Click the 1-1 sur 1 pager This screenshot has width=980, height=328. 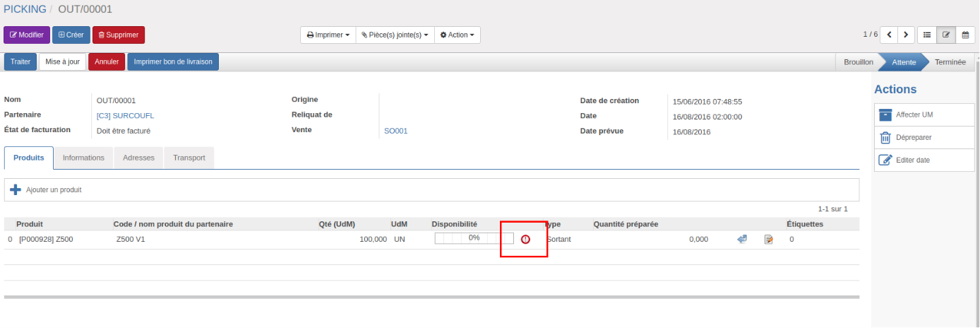click(x=832, y=209)
